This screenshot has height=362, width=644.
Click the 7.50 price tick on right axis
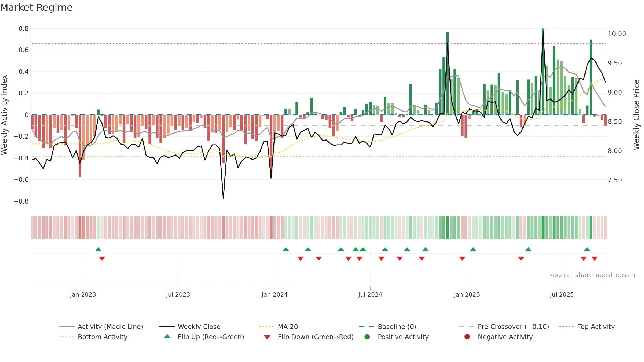point(615,180)
